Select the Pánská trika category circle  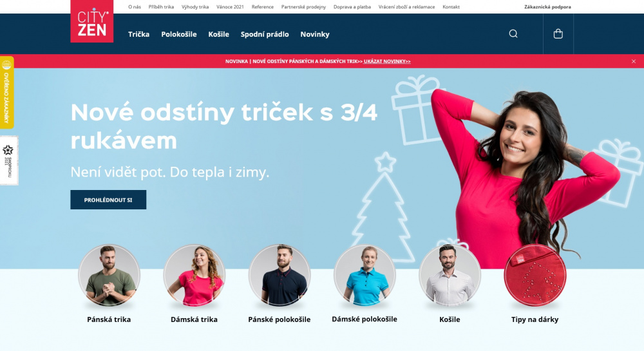pos(109,276)
